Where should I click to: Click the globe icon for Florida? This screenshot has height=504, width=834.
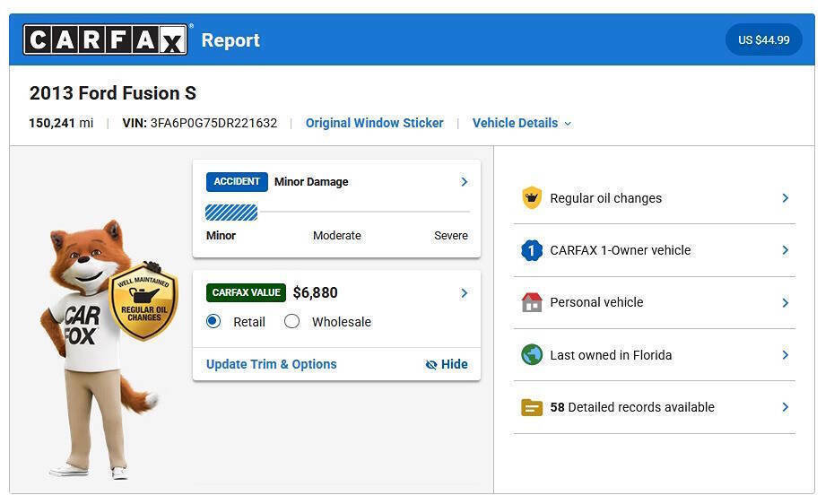click(532, 354)
